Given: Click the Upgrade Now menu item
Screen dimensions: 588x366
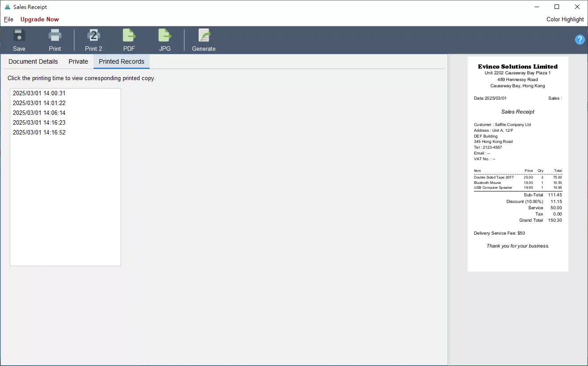Looking at the screenshot, I should 40,19.
